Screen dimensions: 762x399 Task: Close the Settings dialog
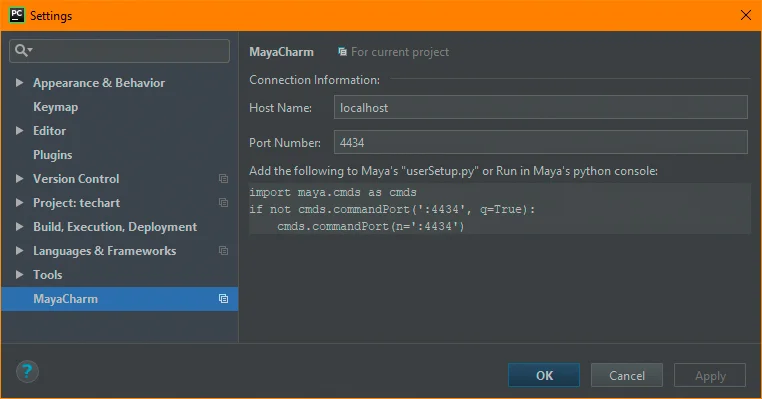click(746, 15)
